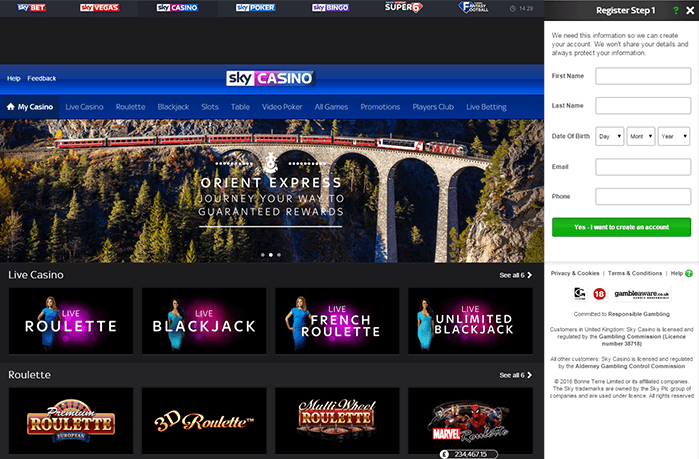
Task: Click the Gambling Commission logo icon
Action: point(580,294)
